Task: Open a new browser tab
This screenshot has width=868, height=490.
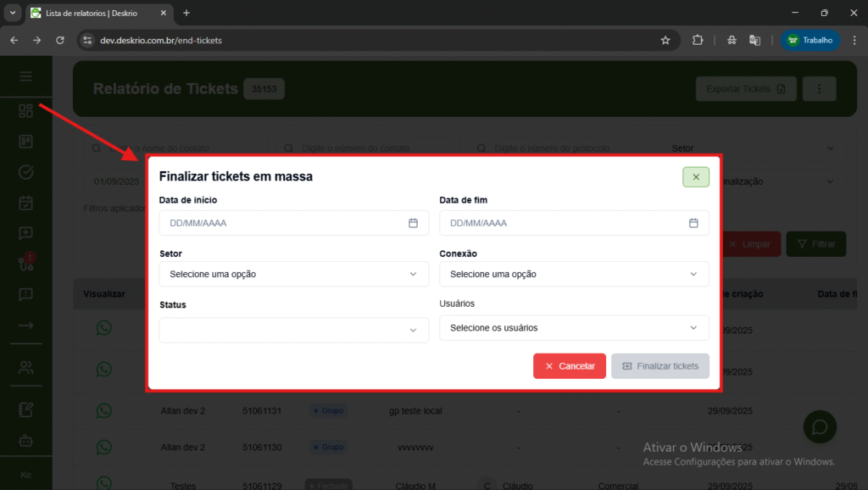Action: [x=186, y=13]
